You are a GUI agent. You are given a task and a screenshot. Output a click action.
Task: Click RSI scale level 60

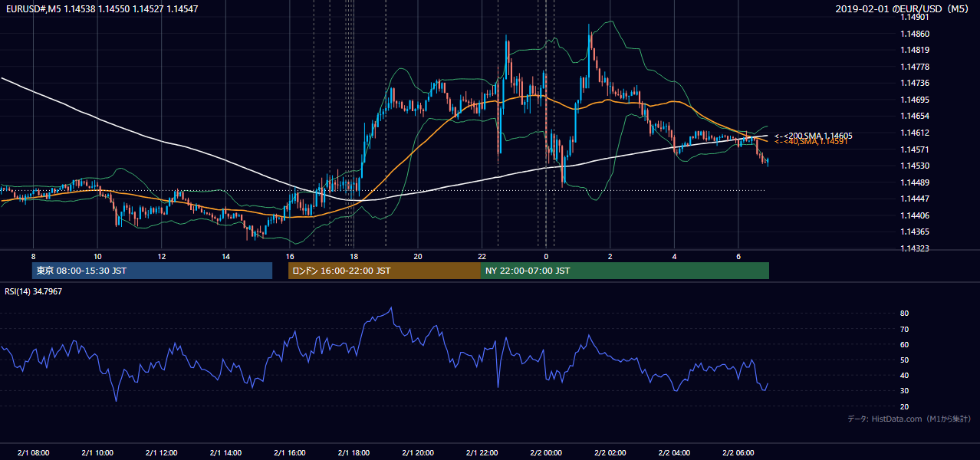coord(905,344)
